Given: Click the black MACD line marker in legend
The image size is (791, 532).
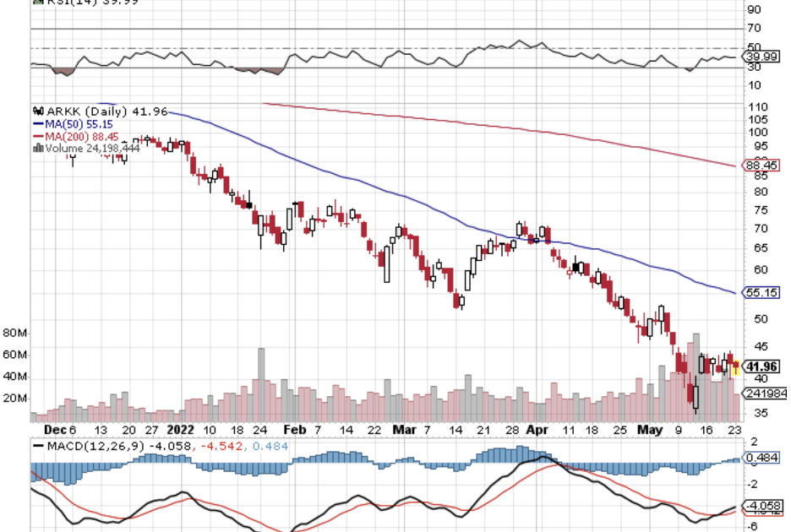Looking at the screenshot, I should point(38,445).
